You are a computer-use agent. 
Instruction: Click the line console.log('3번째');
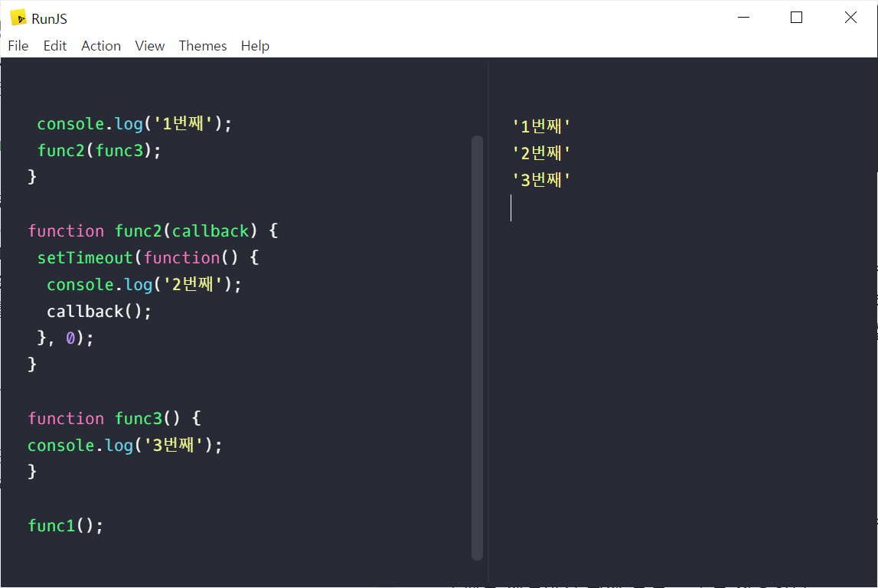(125, 445)
